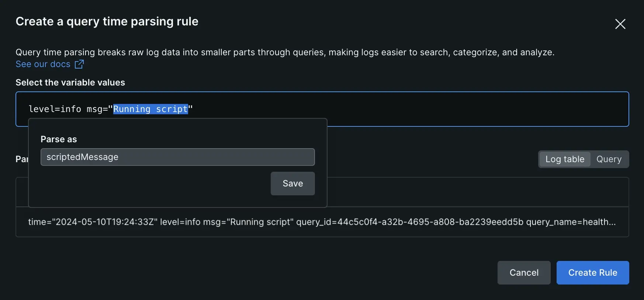Click msg= in the variable values box
The height and width of the screenshot is (300, 644).
pyautogui.click(x=97, y=109)
